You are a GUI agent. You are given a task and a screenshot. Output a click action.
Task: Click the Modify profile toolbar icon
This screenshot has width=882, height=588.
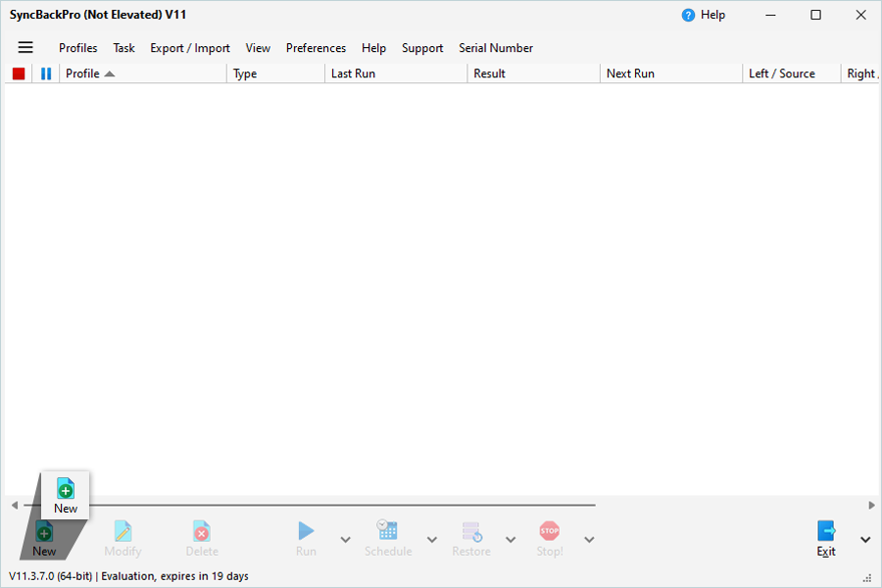point(122,532)
